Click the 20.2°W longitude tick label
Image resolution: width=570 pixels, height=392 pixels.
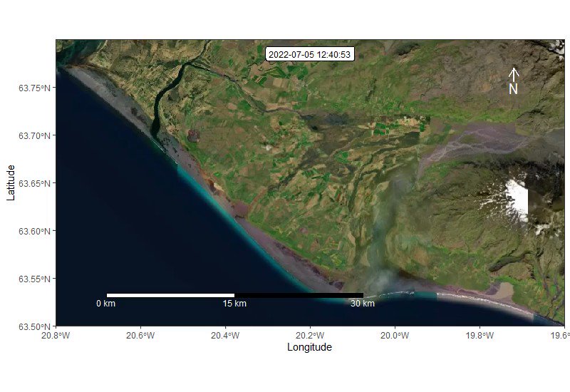[310, 335]
